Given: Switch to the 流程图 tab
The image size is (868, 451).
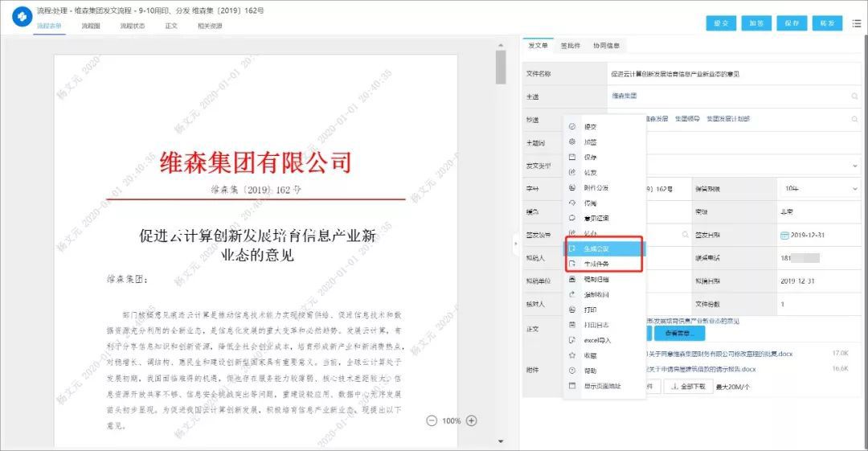Looking at the screenshot, I should (x=91, y=26).
